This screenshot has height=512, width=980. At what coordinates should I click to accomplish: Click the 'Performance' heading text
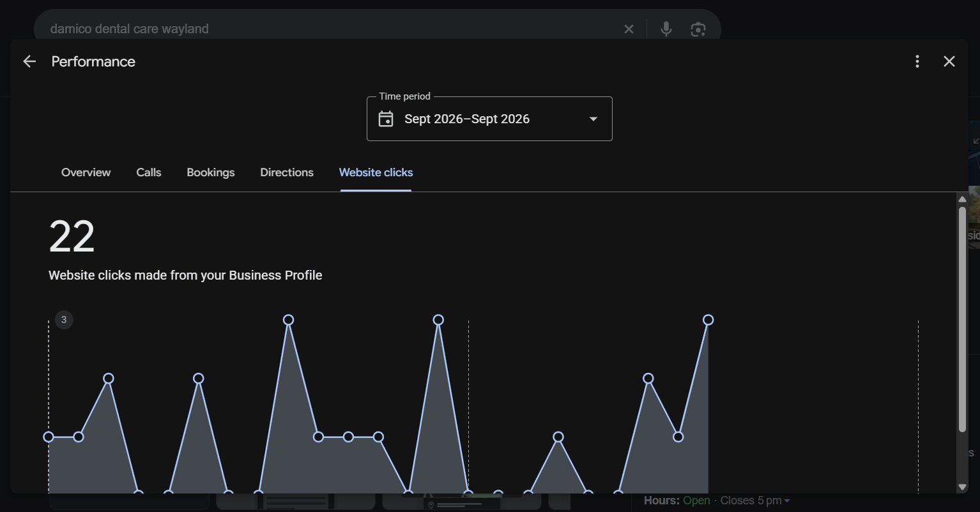point(93,61)
